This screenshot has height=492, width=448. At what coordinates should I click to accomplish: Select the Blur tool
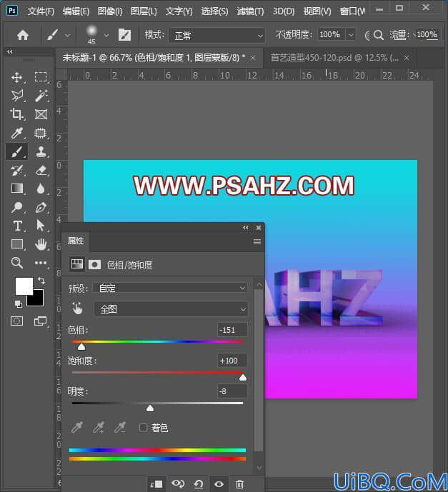point(41,189)
